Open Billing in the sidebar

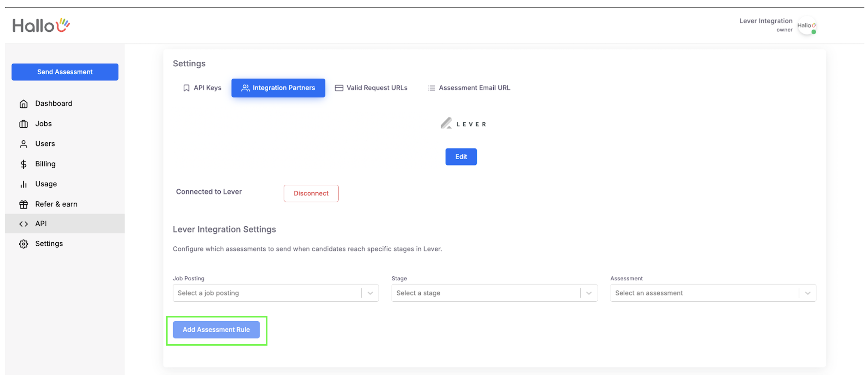click(65, 164)
